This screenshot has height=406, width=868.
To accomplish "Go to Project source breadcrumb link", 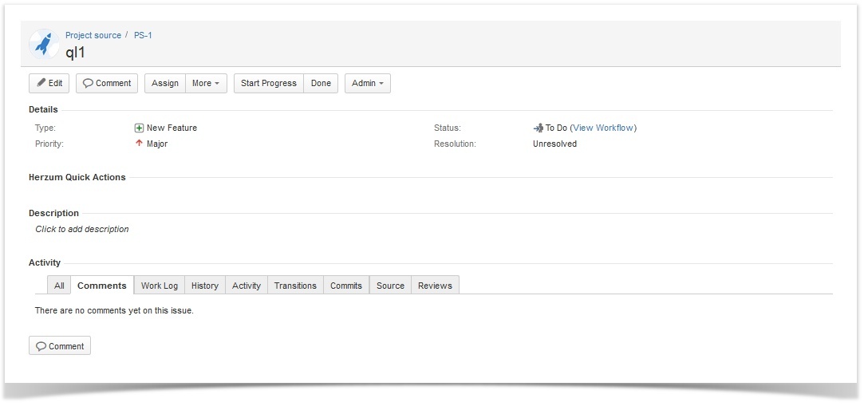I will point(93,35).
